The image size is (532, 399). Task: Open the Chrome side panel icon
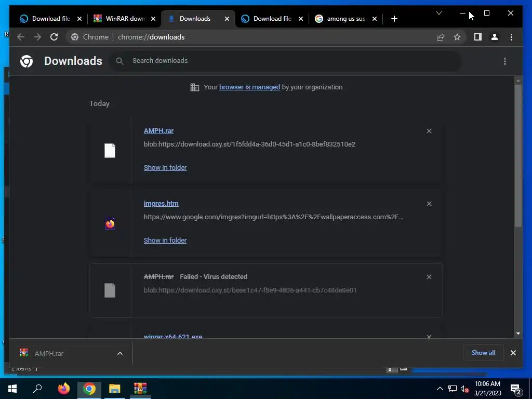click(478, 37)
